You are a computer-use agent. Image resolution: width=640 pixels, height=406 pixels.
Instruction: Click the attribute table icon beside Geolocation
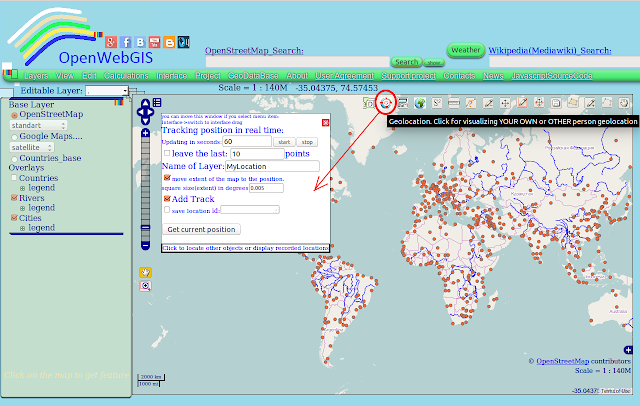403,103
